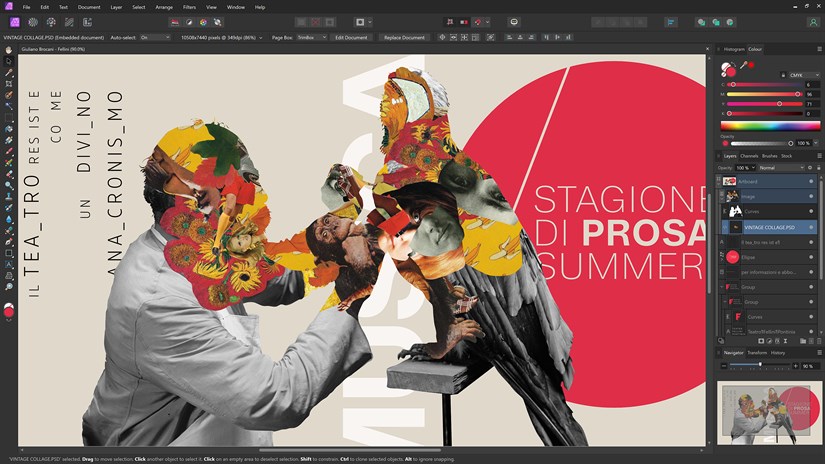The height and width of the screenshot is (464, 825).
Task: Click the Navigator preview thumbnail
Action: pos(768,412)
